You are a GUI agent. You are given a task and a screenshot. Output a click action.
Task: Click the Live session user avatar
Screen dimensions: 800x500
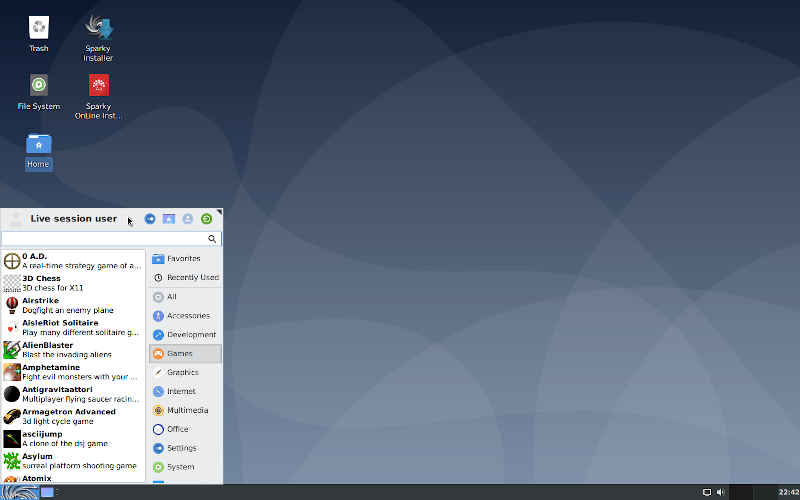click(x=16, y=219)
